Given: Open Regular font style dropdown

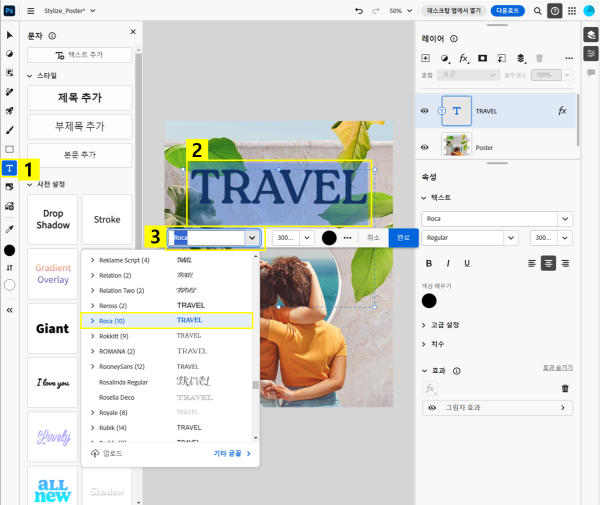Looking at the screenshot, I should [511, 238].
